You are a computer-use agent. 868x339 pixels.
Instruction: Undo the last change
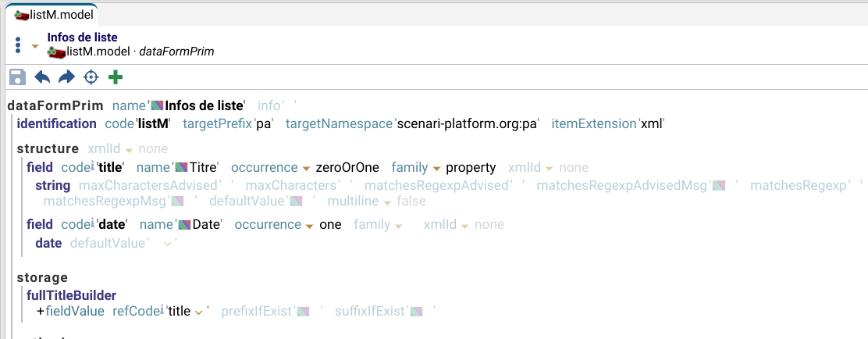click(x=42, y=77)
